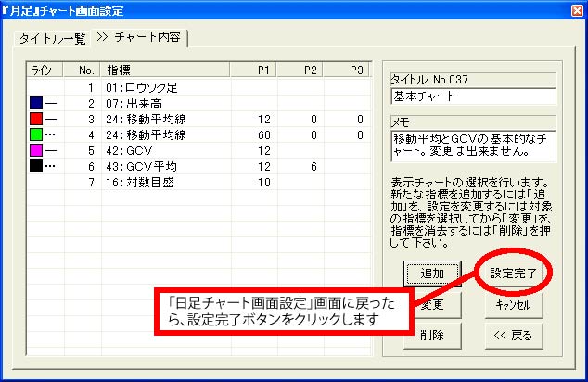
Task: Click the No. column header
Action: (x=83, y=70)
